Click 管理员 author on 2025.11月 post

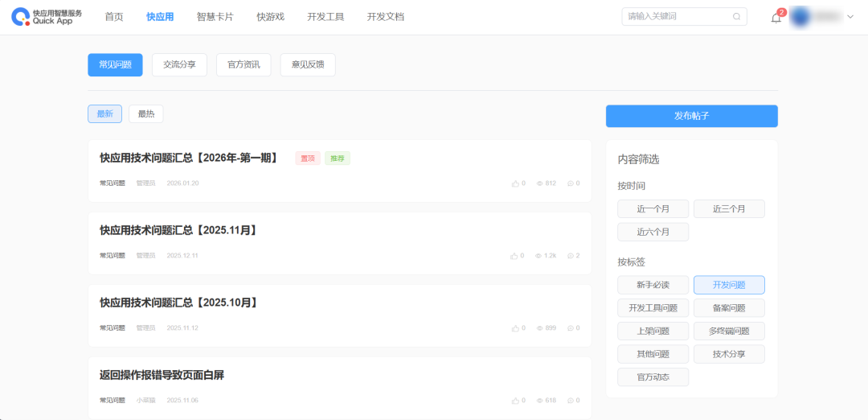pyautogui.click(x=145, y=255)
